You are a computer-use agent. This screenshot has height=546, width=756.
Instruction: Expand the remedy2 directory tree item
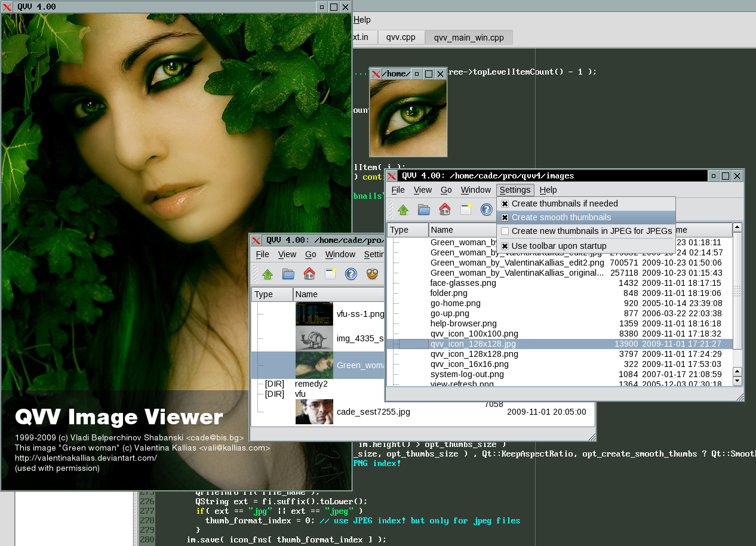[311, 384]
